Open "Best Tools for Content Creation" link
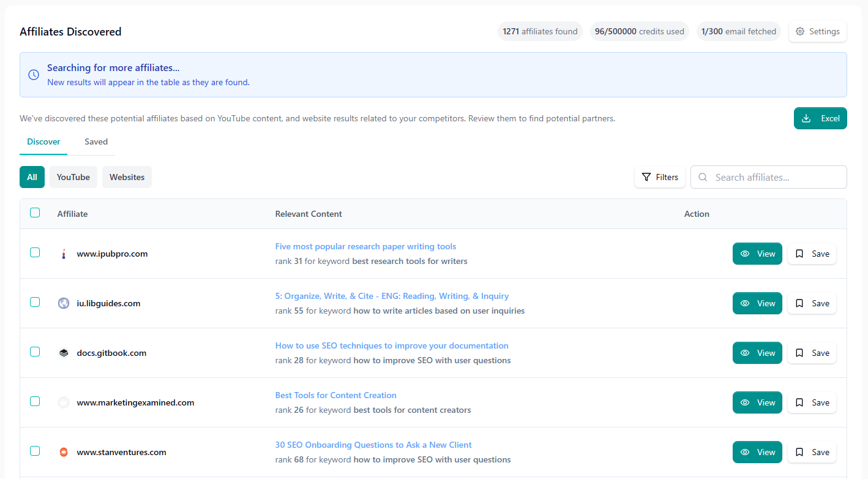Image resolution: width=868 pixels, height=479 pixels. click(x=335, y=395)
